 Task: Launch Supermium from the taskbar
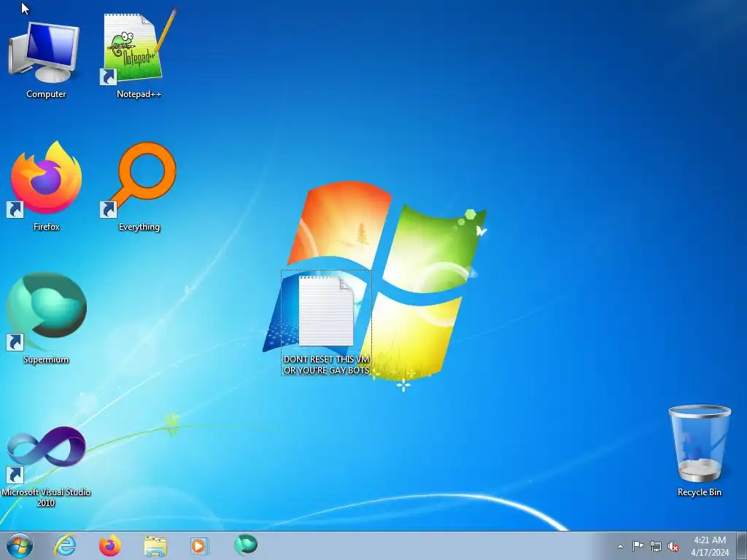(246, 545)
